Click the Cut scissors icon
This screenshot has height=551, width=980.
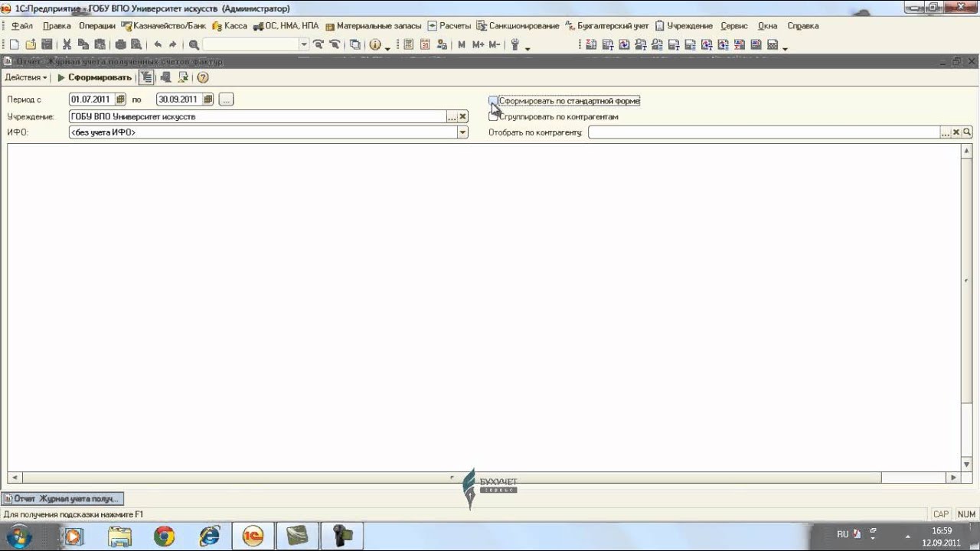click(x=67, y=45)
